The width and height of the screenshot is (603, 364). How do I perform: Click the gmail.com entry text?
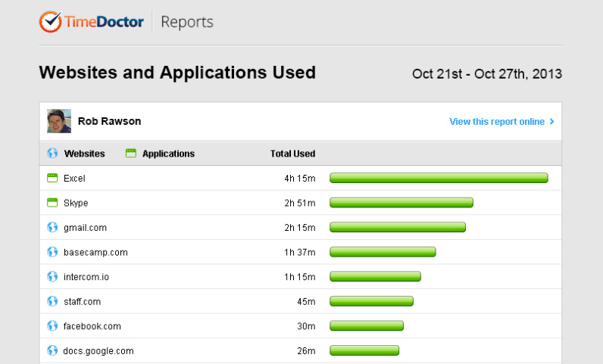point(85,227)
